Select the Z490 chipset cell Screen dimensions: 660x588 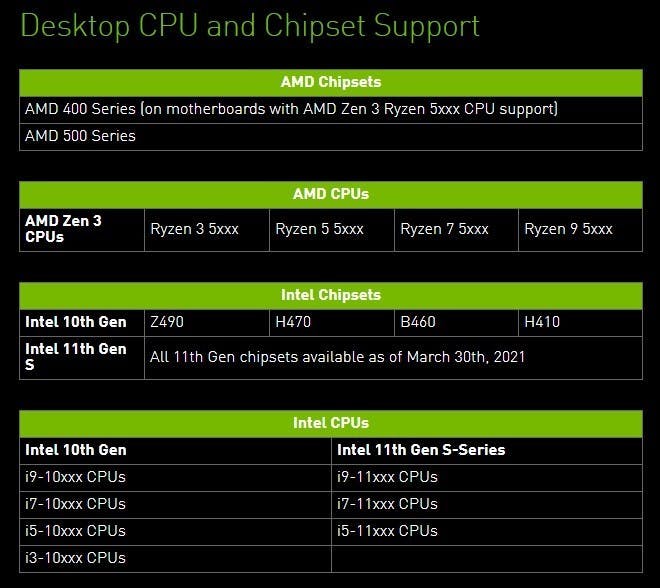[x=207, y=323]
